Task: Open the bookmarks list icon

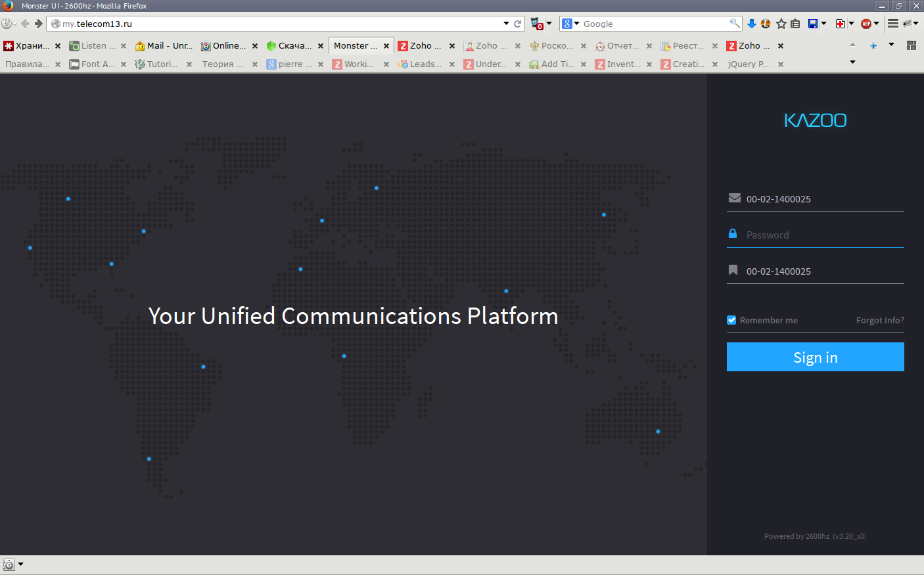Action: tap(795, 24)
